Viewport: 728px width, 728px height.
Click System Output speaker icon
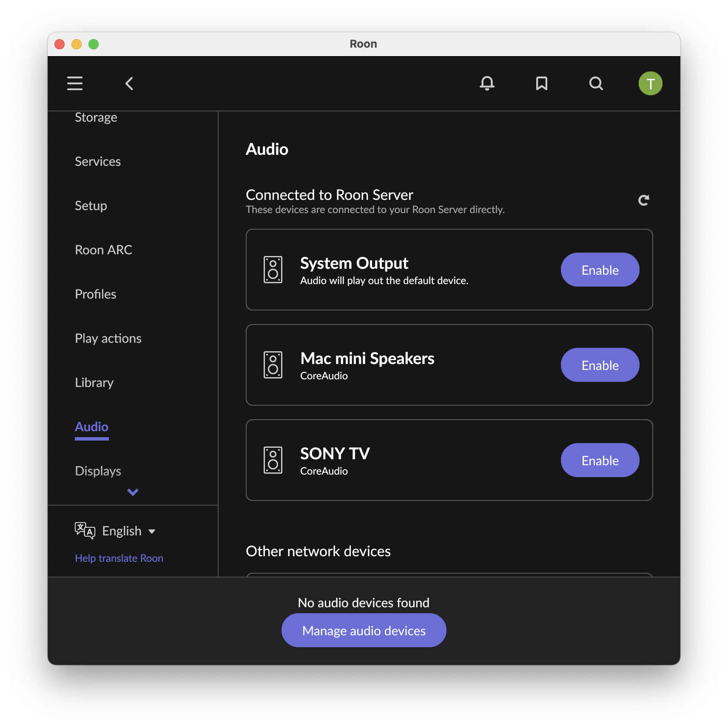tap(273, 270)
